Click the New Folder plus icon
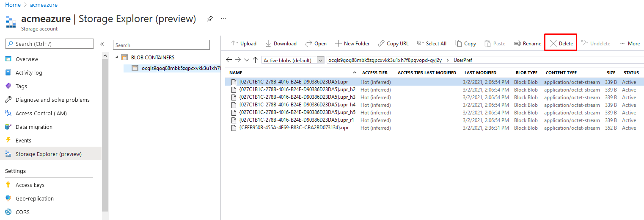The width and height of the screenshot is (644, 220). tap(338, 43)
